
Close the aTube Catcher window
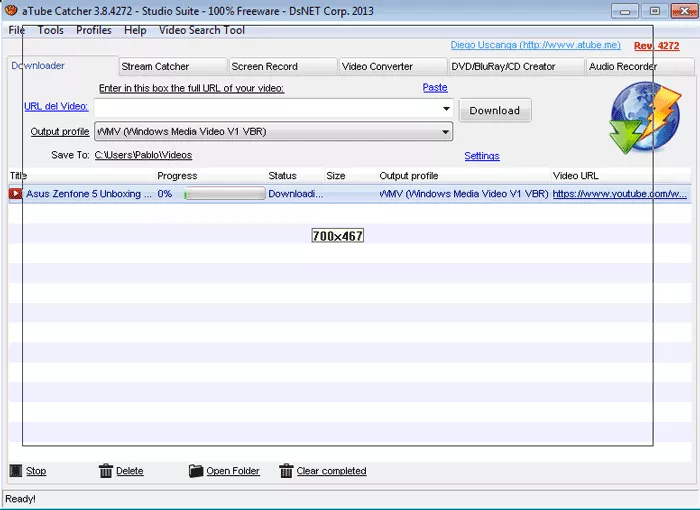[684, 11]
